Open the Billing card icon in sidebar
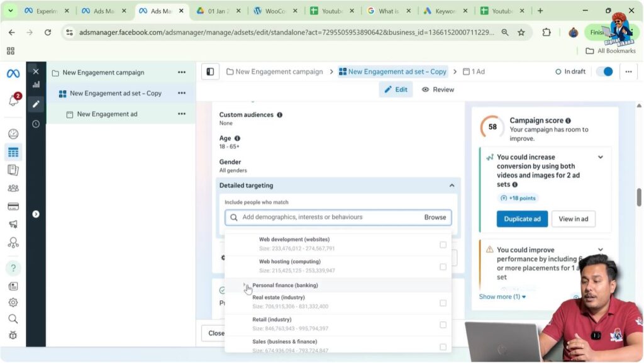Viewport: 644px width, 363px height. click(x=13, y=206)
